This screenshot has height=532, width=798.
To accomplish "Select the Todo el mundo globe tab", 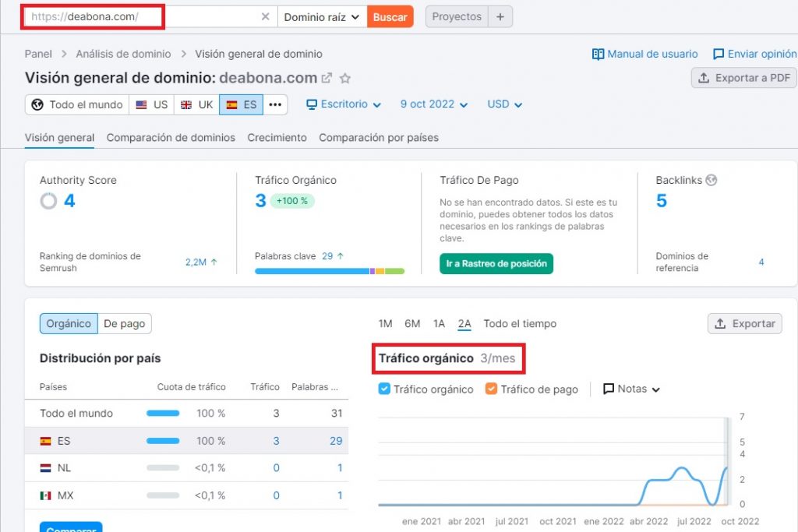I will [x=76, y=104].
